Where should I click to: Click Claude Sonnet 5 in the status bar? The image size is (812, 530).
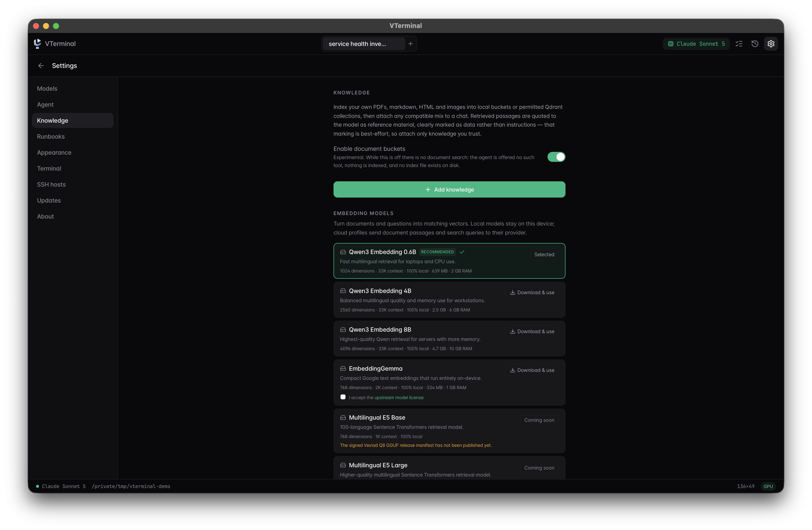click(64, 486)
